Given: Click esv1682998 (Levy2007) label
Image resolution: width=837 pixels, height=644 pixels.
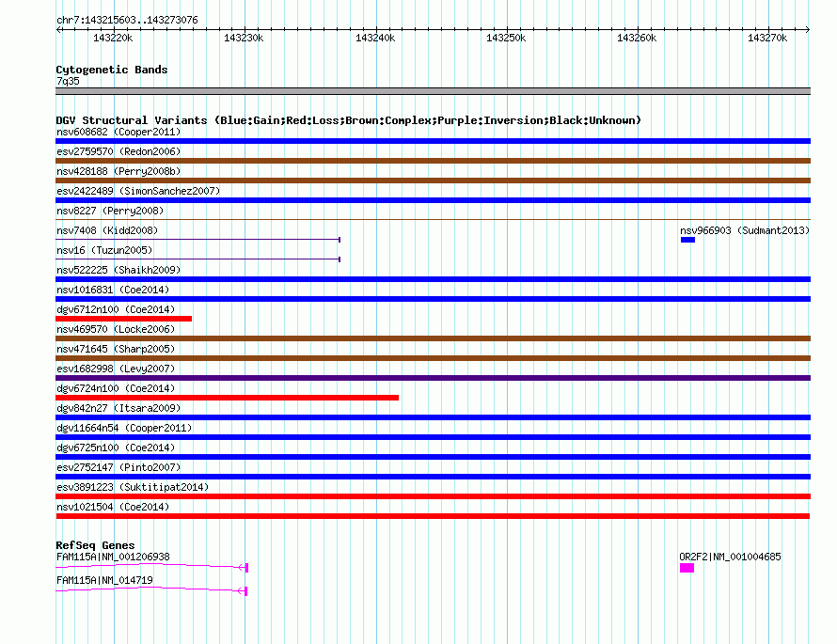Looking at the screenshot, I should [116, 369].
